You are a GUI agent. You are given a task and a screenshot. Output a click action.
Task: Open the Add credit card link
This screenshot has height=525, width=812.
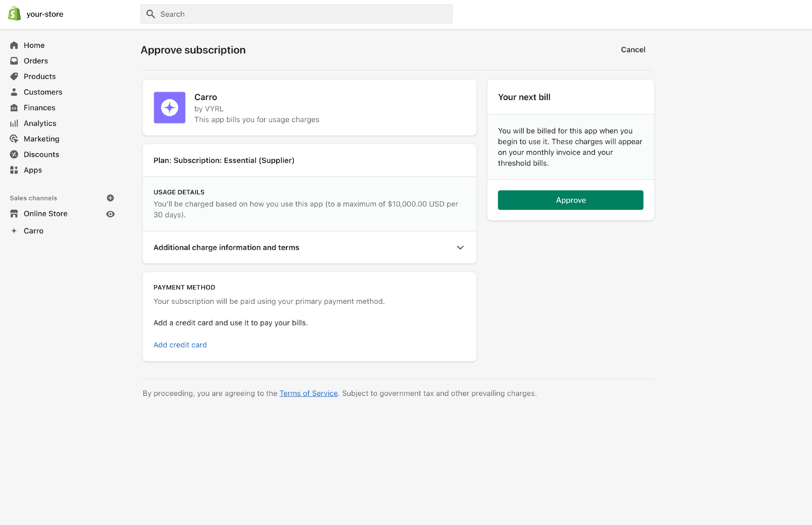click(180, 345)
